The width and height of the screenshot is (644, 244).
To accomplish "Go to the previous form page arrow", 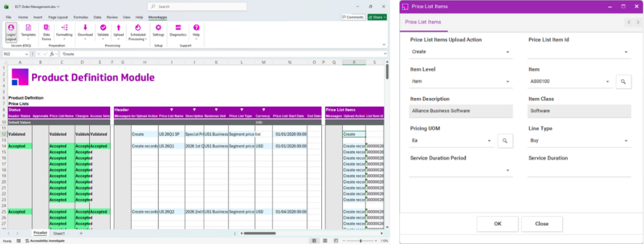I will click(629, 22).
